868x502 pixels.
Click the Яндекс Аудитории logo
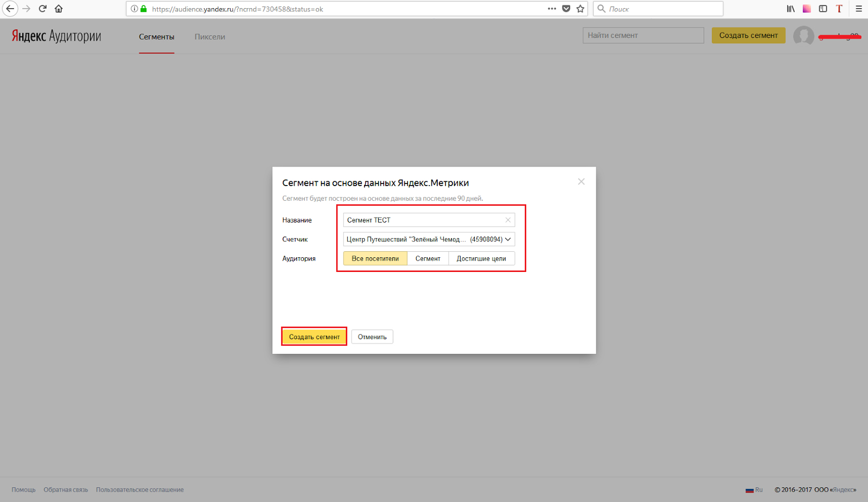click(x=56, y=36)
